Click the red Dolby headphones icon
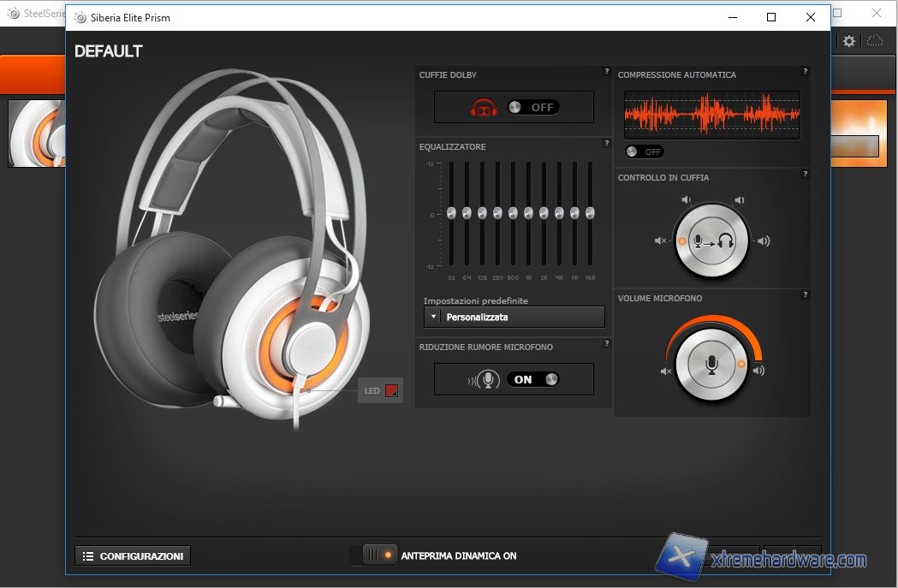Screen dimensions: 898x588 click(485, 108)
